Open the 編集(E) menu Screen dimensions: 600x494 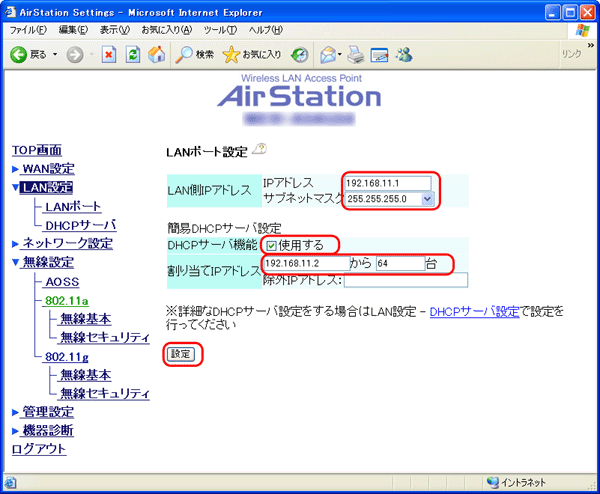tap(73, 30)
